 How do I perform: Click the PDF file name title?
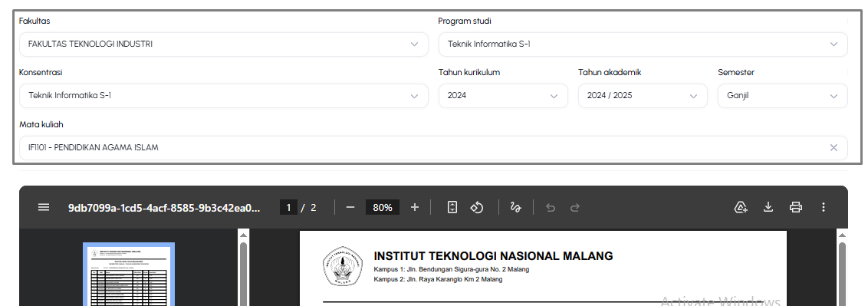coord(164,208)
